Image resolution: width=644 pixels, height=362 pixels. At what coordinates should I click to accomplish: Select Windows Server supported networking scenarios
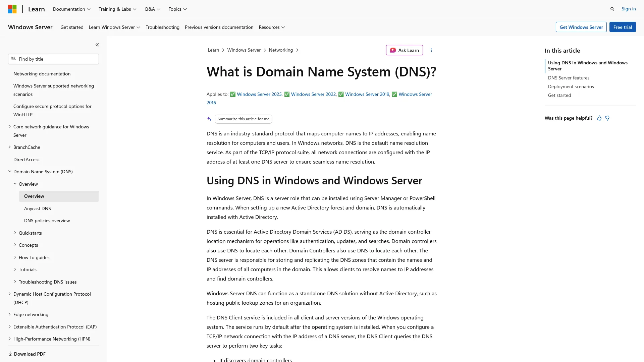tap(54, 90)
